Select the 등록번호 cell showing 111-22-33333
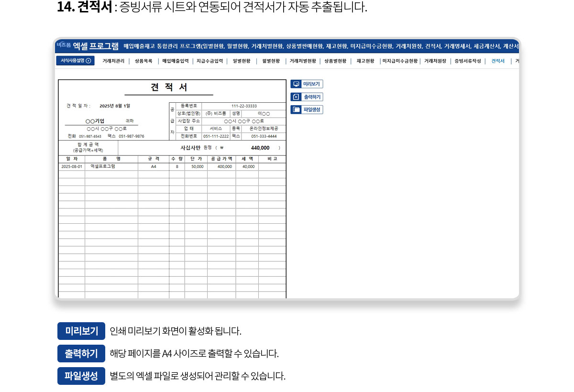Viewport: 574px width, 392px height. point(243,106)
